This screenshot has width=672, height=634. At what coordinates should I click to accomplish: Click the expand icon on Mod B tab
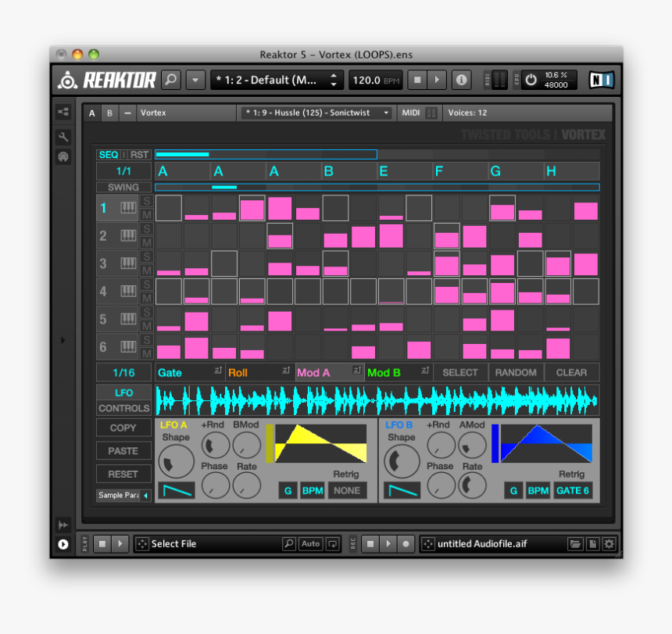coord(425,370)
